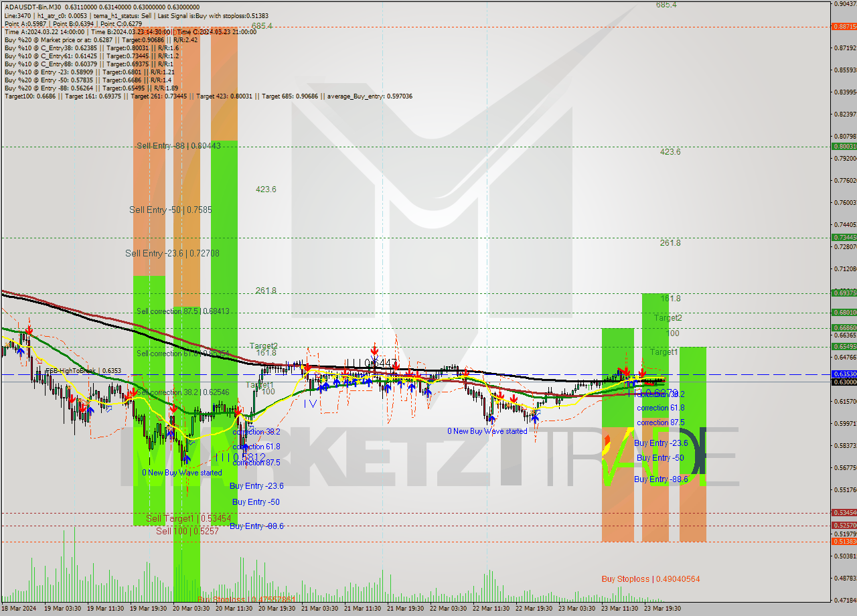
Task: Click the Sell Entry -88 | 0.80443 label
Action: click(178, 145)
